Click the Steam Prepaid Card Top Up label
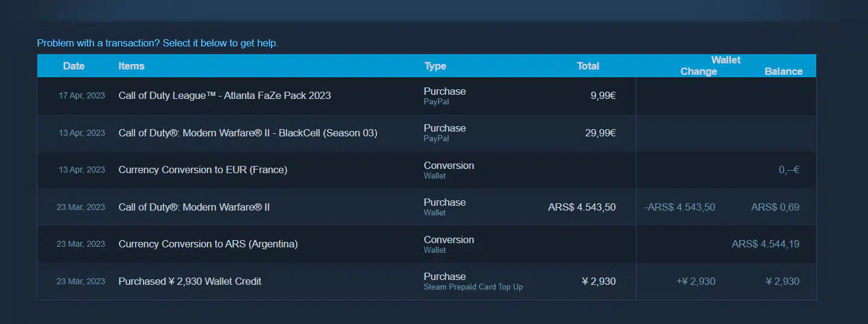868x324 pixels. 474,287
